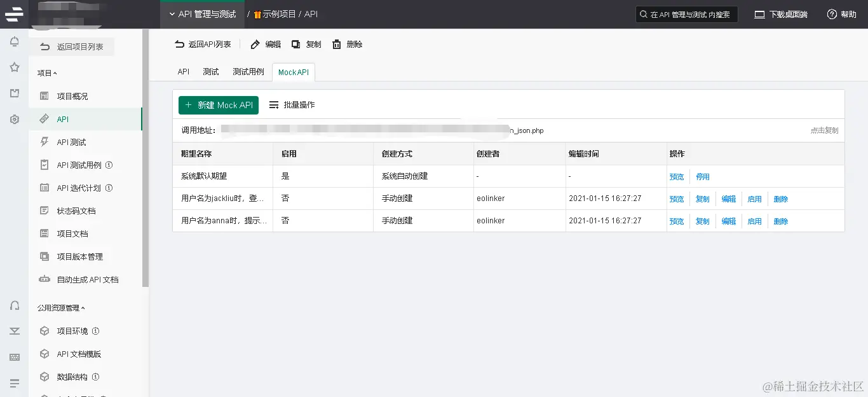This screenshot has height=397, width=868.
Task: Click the 项目文档 icon
Action: (x=44, y=233)
